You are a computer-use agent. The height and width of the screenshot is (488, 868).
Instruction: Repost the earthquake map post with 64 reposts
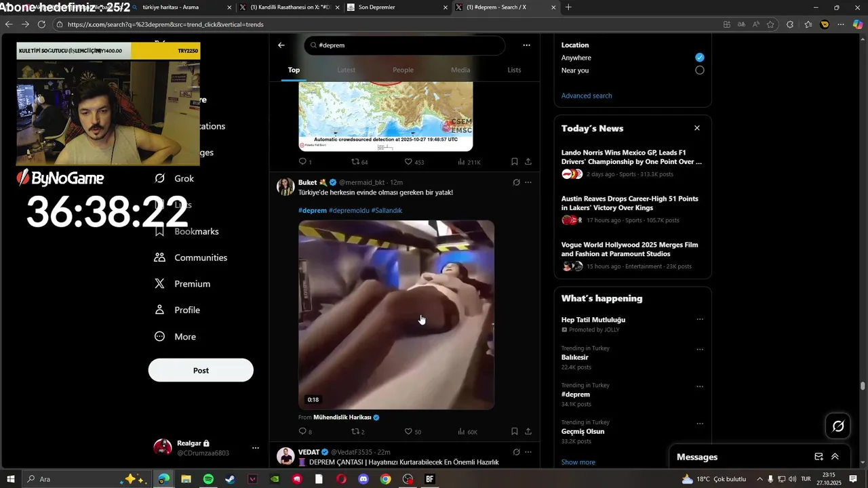pyautogui.click(x=359, y=162)
